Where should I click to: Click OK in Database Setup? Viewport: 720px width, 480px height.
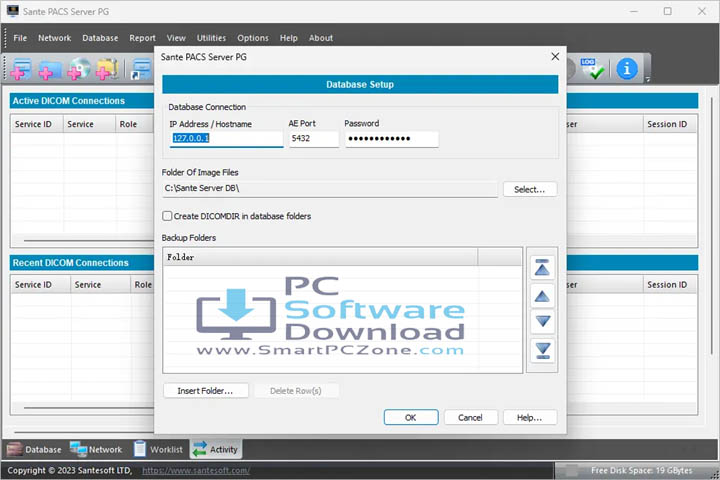coord(411,418)
